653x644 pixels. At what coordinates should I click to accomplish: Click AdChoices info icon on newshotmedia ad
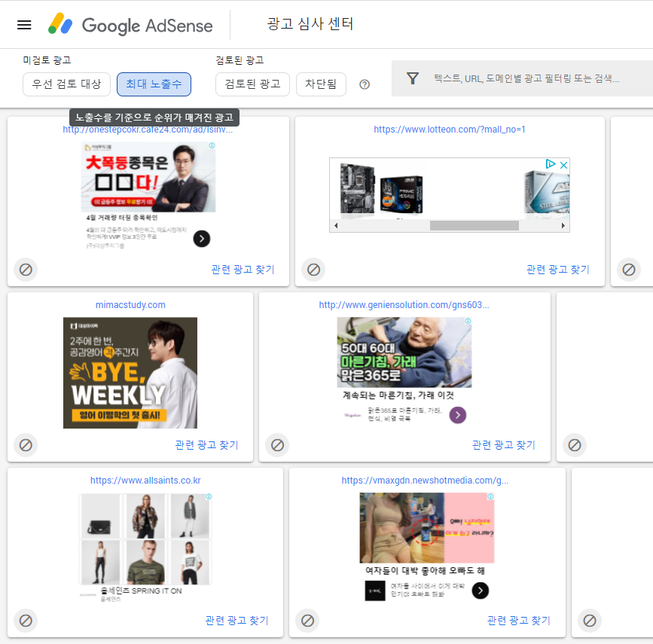490,496
